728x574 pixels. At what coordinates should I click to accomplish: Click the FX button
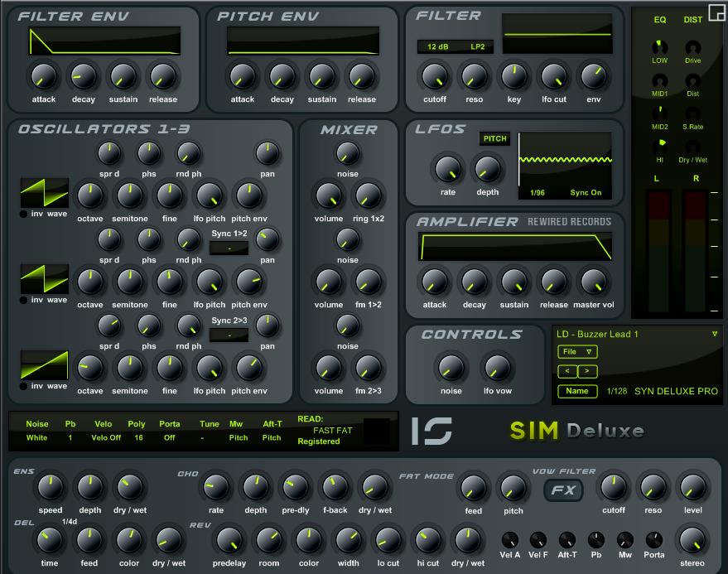point(563,490)
